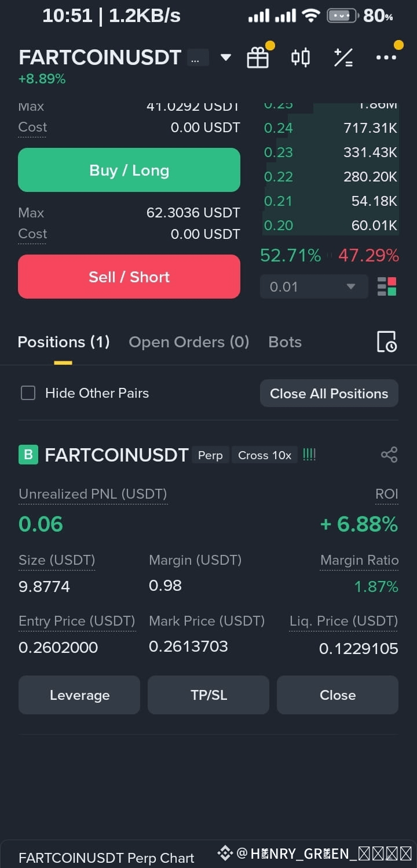
Task: Tap the Sell / Short button
Action: (x=129, y=277)
